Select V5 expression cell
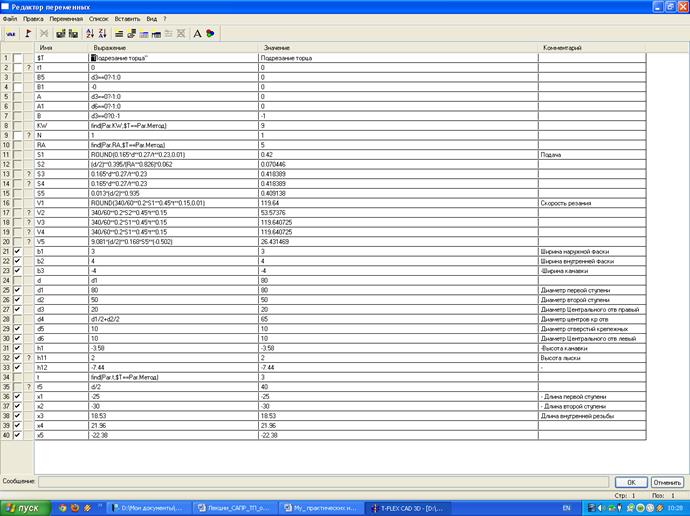 click(x=173, y=242)
